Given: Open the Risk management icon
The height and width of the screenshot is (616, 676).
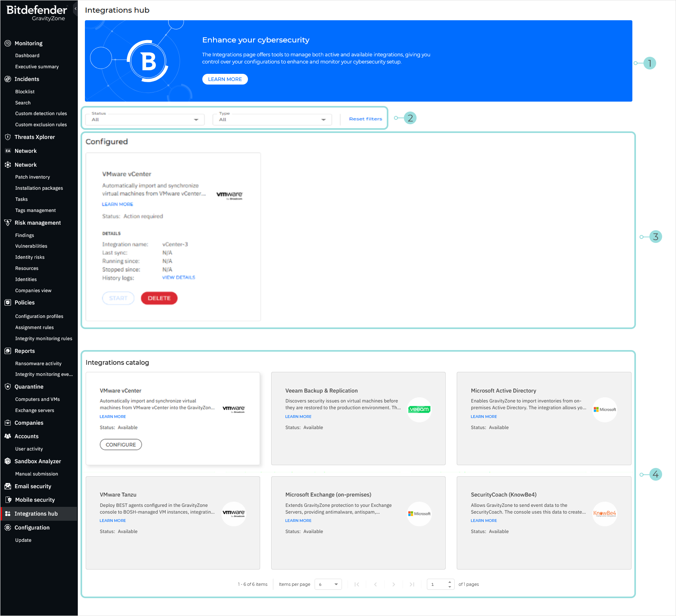Looking at the screenshot, I should point(8,223).
